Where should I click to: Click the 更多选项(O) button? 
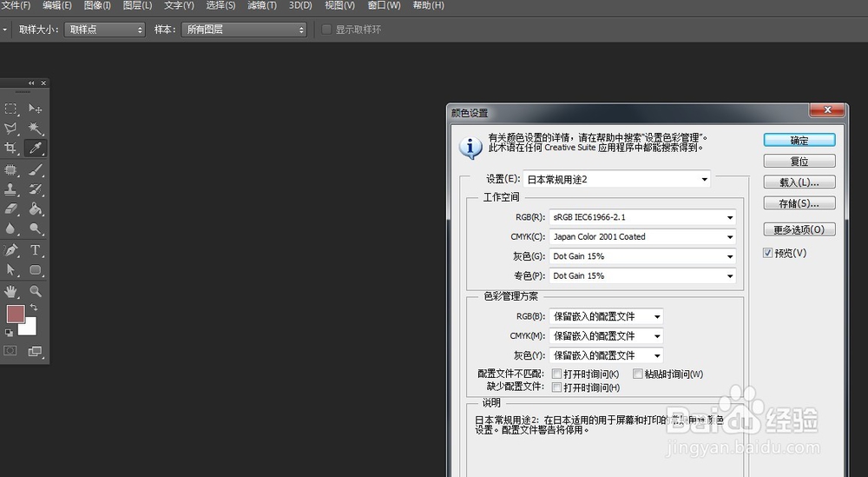(x=799, y=229)
